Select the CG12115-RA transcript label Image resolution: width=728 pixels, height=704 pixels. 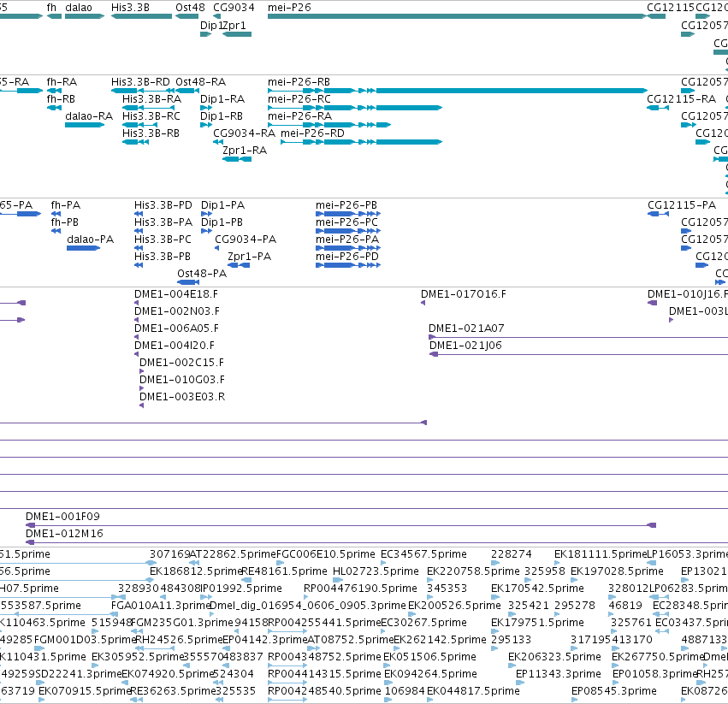click(682, 99)
